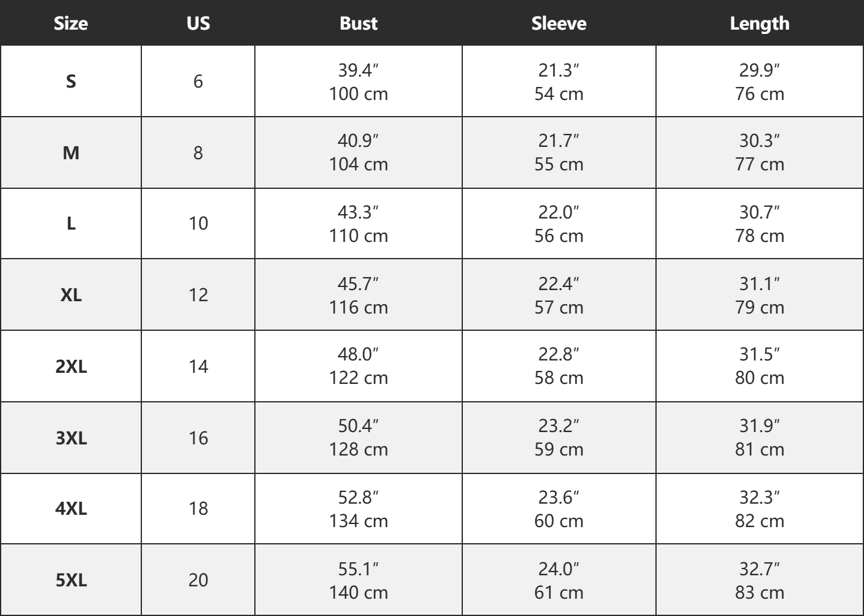Screen dimensions: 864x616
Task: Select the 2XL size row label
Action: click(71, 367)
